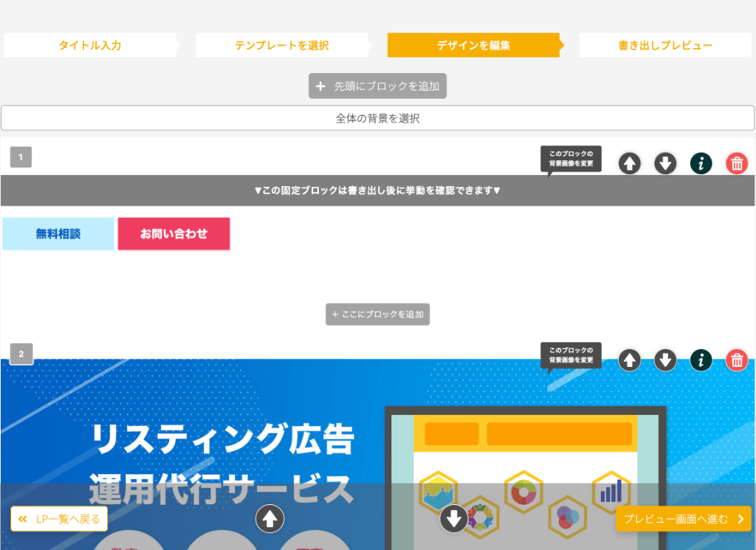Move block 1 down with arrow icon

(665, 163)
